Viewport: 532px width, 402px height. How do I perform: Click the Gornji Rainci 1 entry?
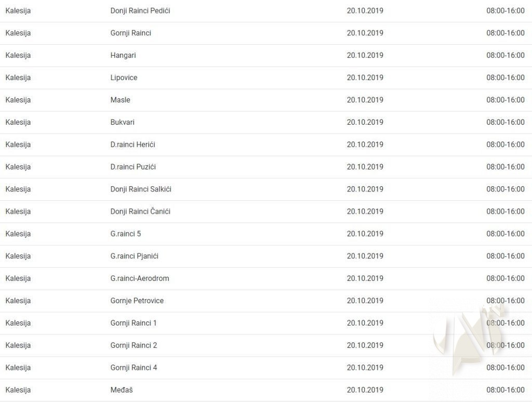[x=134, y=323]
